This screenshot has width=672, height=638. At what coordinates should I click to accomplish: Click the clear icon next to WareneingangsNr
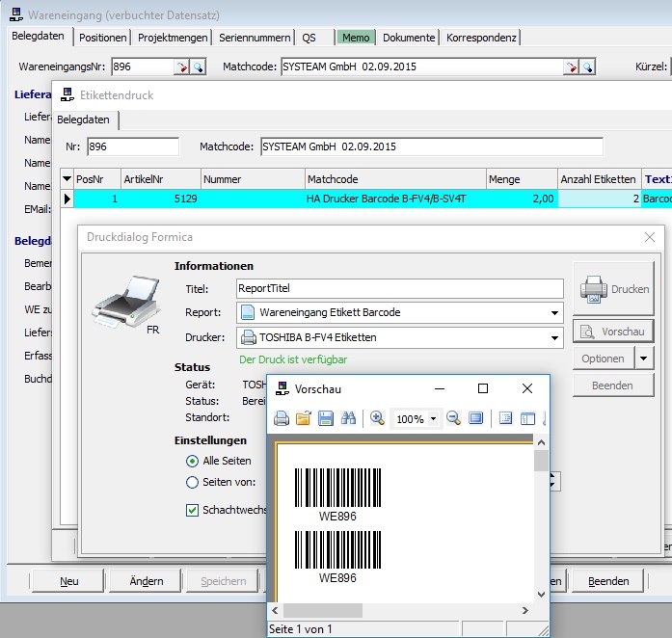[181, 66]
